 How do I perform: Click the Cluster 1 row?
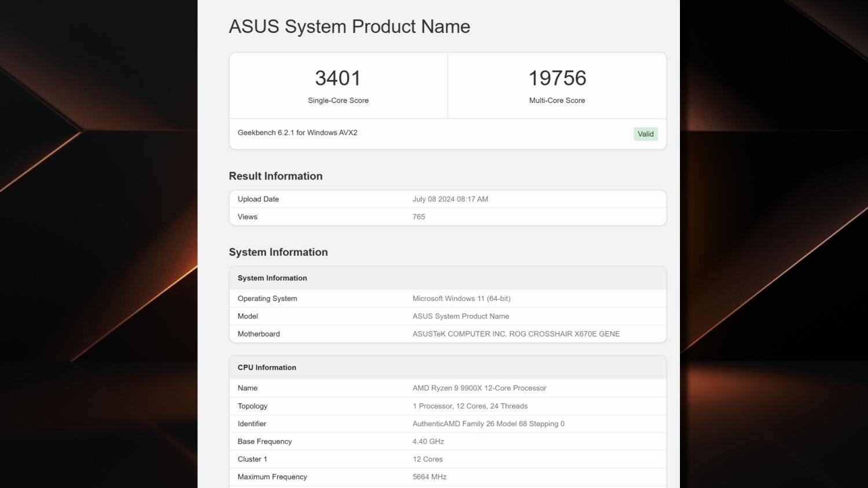pos(252,458)
